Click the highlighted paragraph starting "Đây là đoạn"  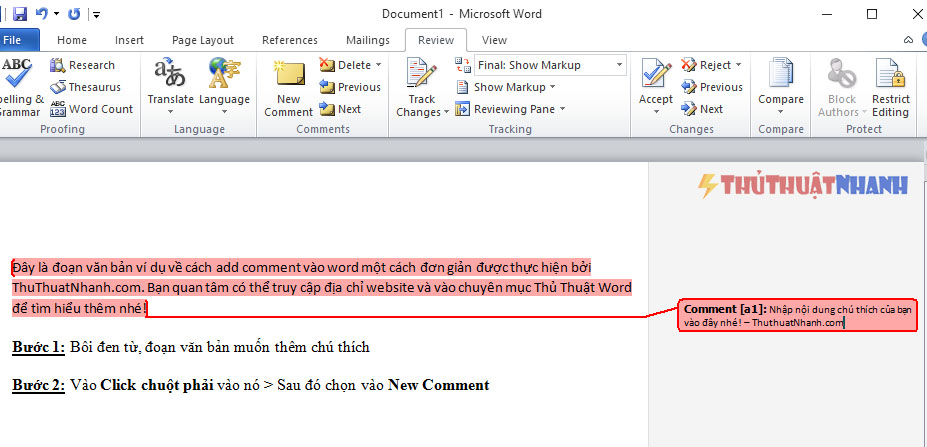(322, 288)
